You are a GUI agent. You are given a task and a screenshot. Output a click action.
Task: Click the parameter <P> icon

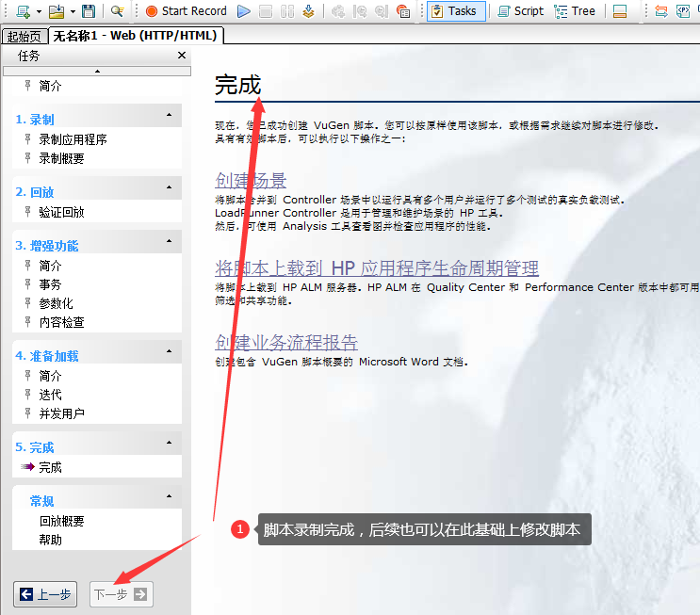(683, 11)
